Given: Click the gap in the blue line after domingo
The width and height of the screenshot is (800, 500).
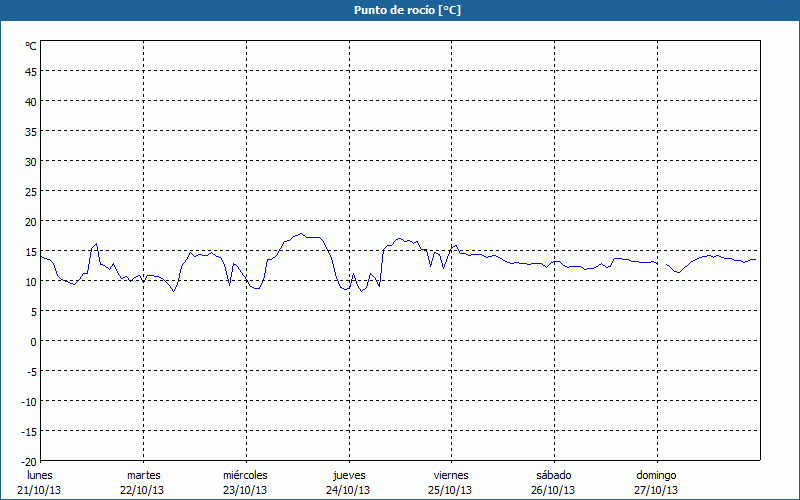Looking at the screenshot, I should pos(662,264).
